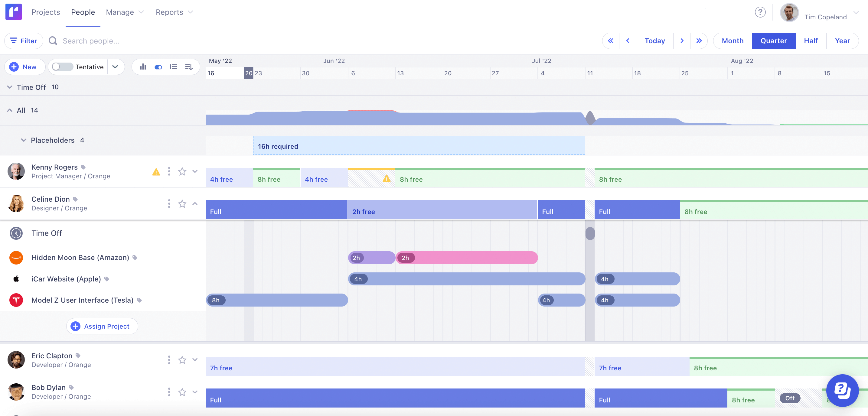The image size is (868, 416).
Task: Collapse the Placeholders section
Action: (x=23, y=140)
